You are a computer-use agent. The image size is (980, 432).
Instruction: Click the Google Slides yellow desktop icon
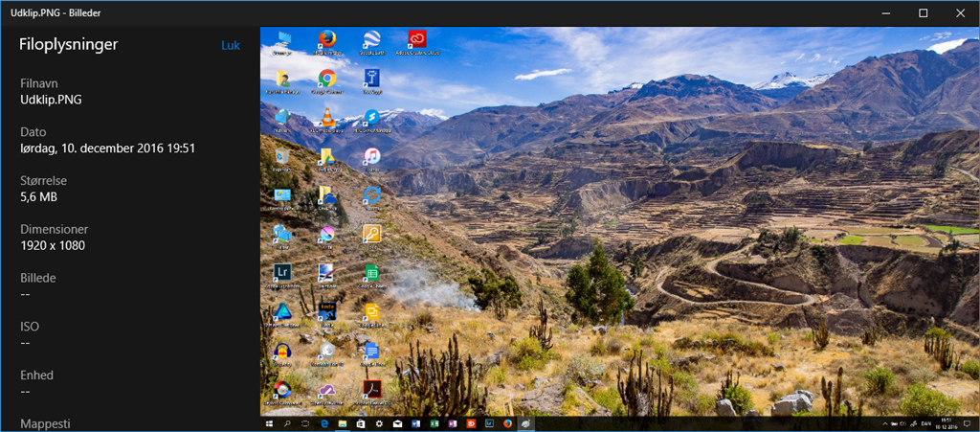[372, 311]
